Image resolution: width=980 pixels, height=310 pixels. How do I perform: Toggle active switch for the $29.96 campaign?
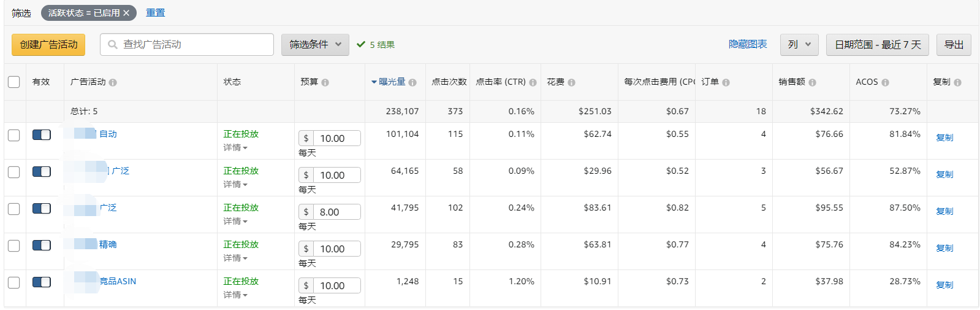click(42, 171)
